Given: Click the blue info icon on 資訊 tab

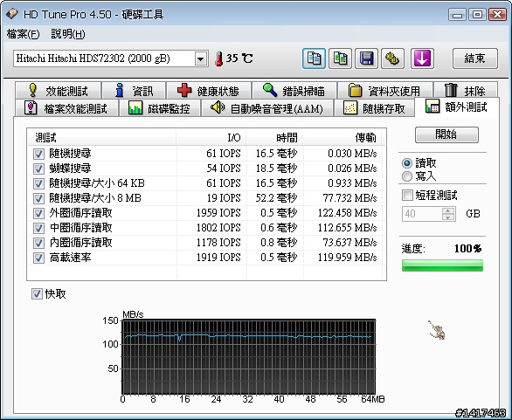Looking at the screenshot, I should click(120, 90).
